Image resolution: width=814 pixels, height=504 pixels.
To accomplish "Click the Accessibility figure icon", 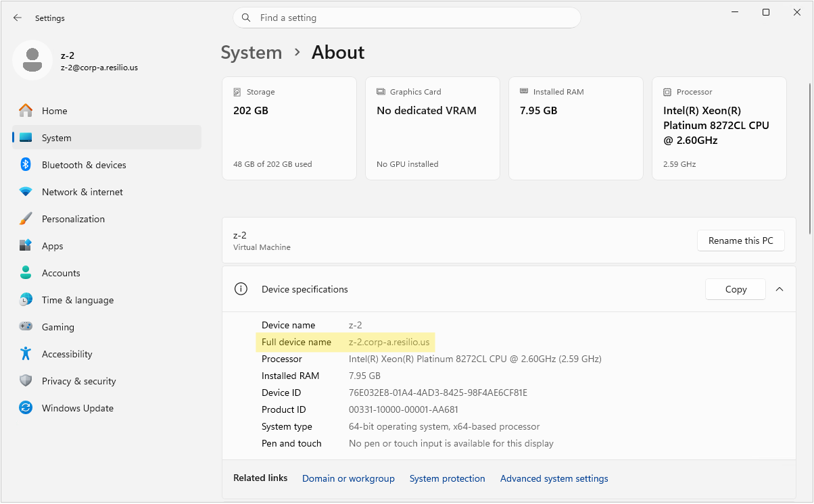I will [26, 354].
